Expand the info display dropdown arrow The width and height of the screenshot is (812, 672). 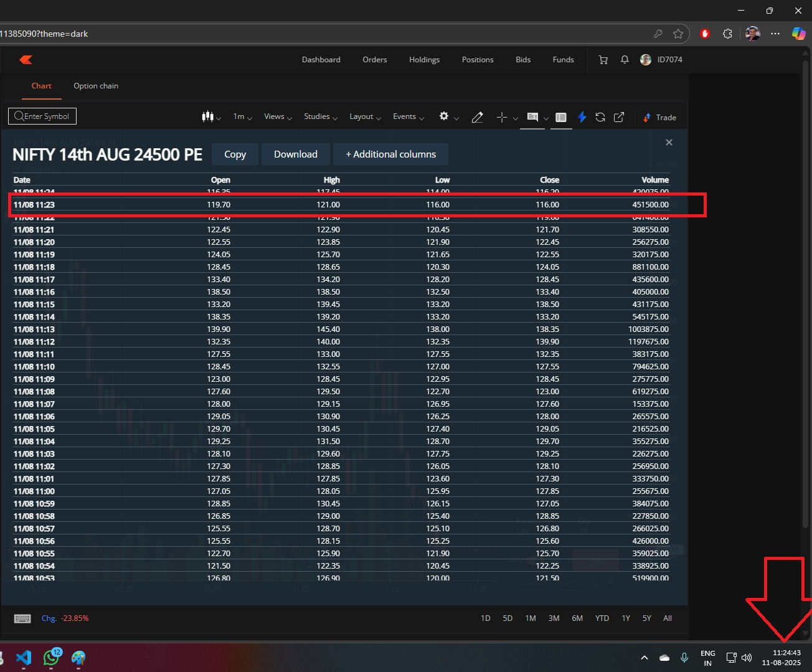tap(546, 118)
